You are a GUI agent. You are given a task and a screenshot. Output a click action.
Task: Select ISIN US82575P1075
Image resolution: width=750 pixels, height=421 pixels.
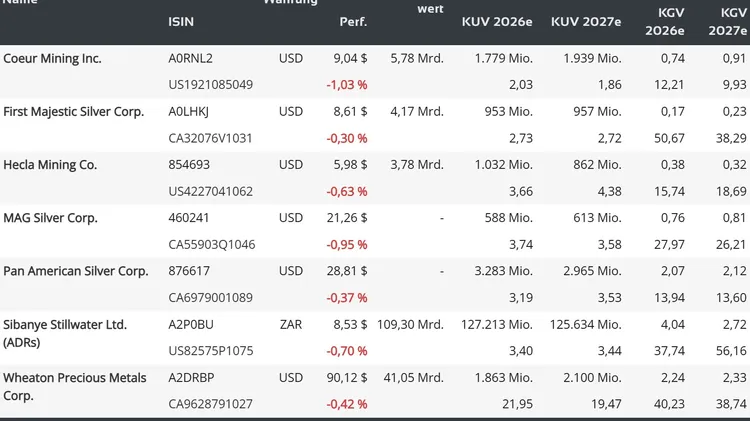click(x=210, y=351)
